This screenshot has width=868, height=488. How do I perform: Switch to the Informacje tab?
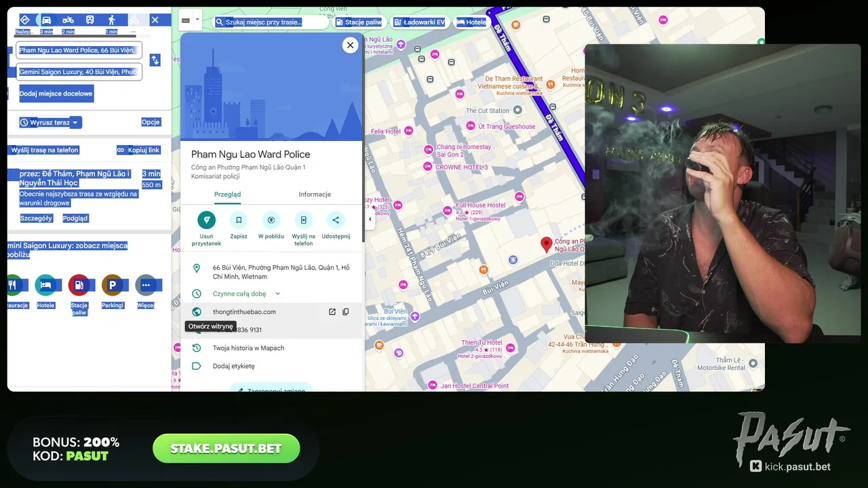(x=315, y=195)
